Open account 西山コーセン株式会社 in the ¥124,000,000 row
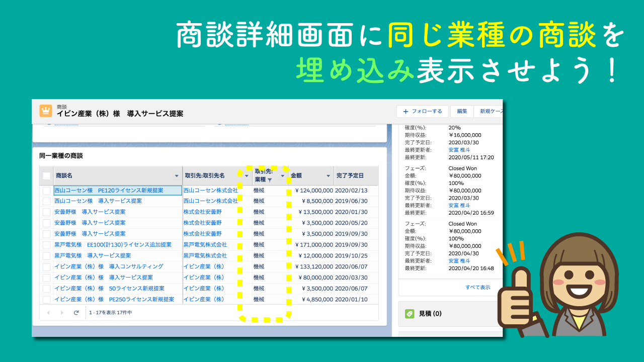Screen dimensions: 644x362 (210, 191)
